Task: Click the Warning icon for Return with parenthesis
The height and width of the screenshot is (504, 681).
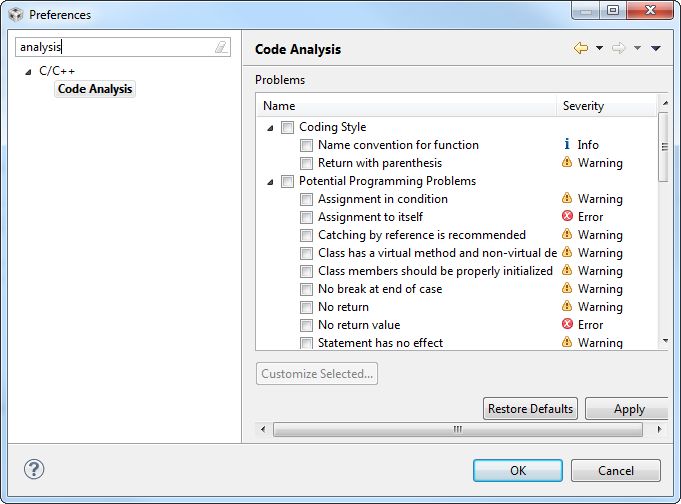Action: (567, 163)
